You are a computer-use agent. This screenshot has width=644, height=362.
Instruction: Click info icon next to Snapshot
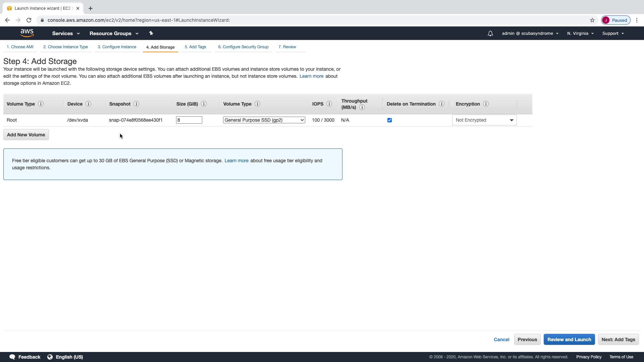[136, 104]
